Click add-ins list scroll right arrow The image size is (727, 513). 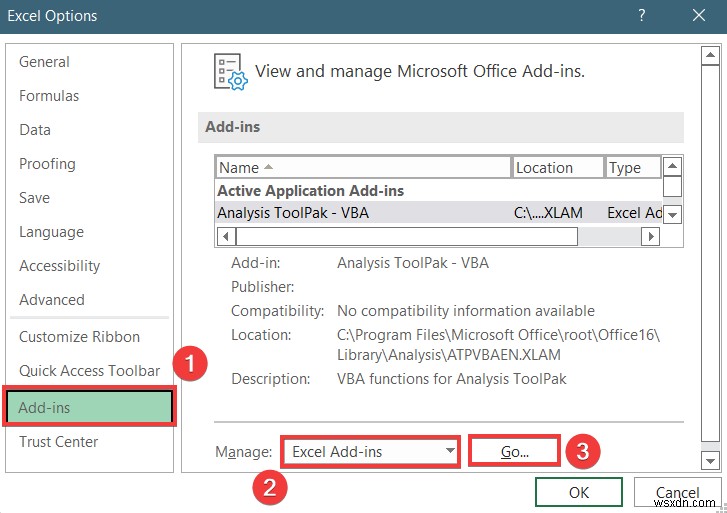(x=650, y=237)
